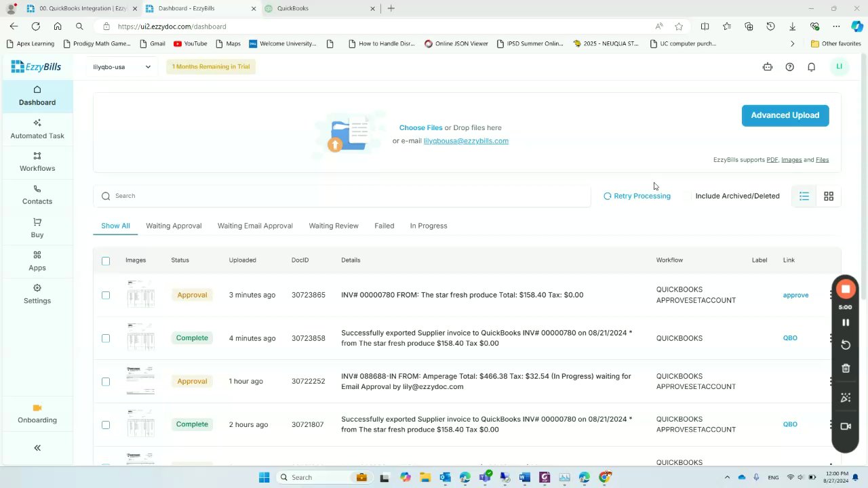Open the help question mark icon
Viewport: 868px width, 488px height.
click(x=789, y=67)
